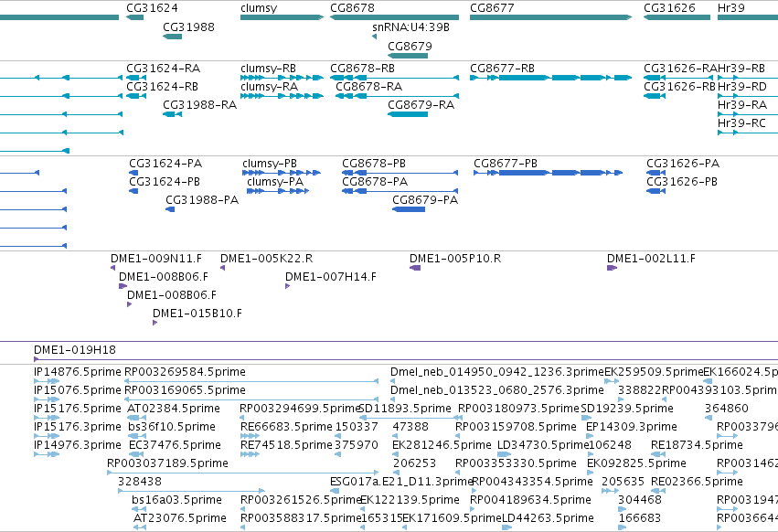The height and width of the screenshot is (532, 778).
Task: Select feature 328438
Action: (191, 491)
